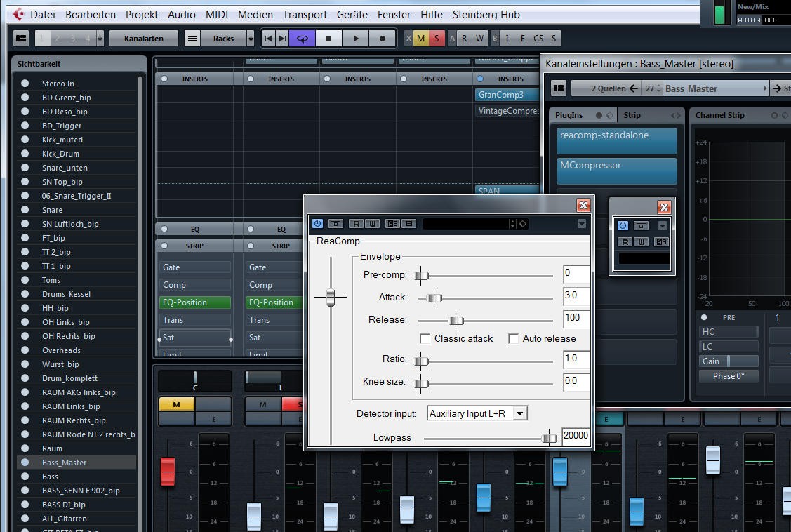Bypass all channel strips with CS button
The width and height of the screenshot is (791, 532).
point(538,39)
